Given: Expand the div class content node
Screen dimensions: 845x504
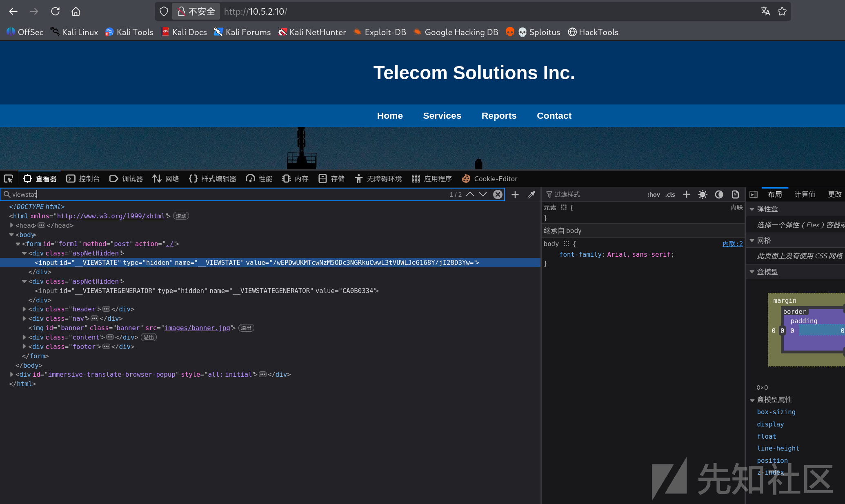Looking at the screenshot, I should tap(24, 337).
